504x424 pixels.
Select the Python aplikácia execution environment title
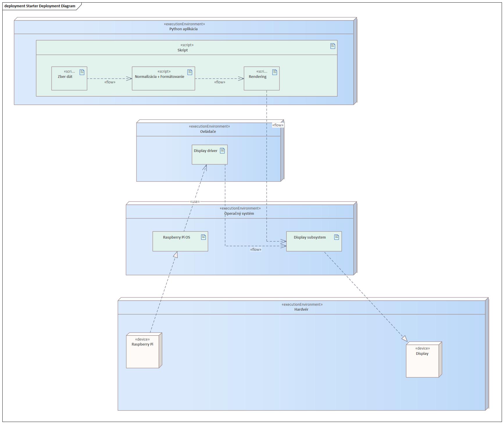tap(183, 29)
